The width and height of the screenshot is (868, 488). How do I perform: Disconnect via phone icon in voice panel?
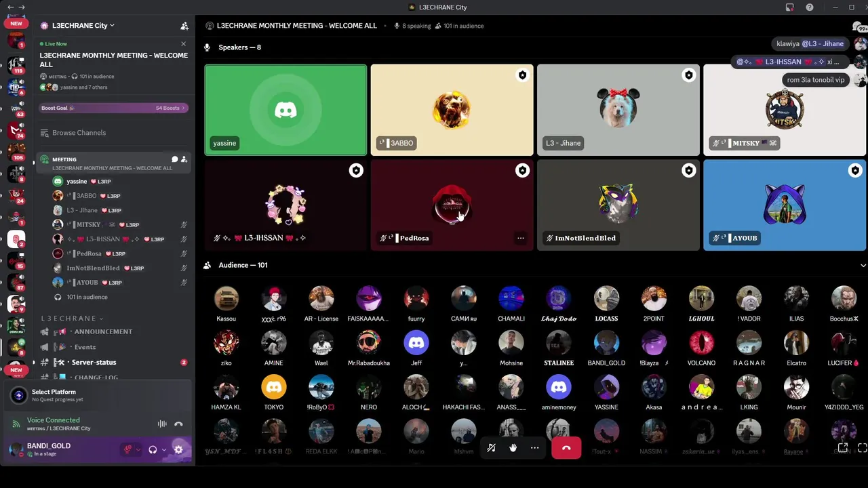(x=178, y=424)
